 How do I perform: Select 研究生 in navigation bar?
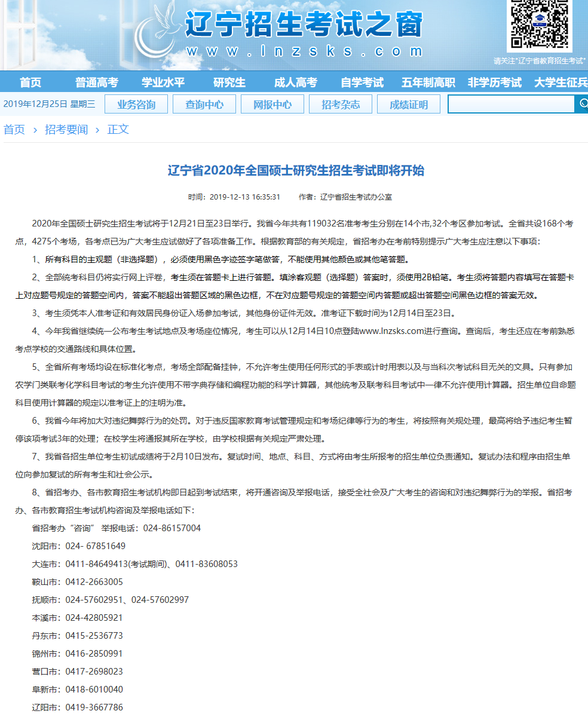[x=229, y=82]
